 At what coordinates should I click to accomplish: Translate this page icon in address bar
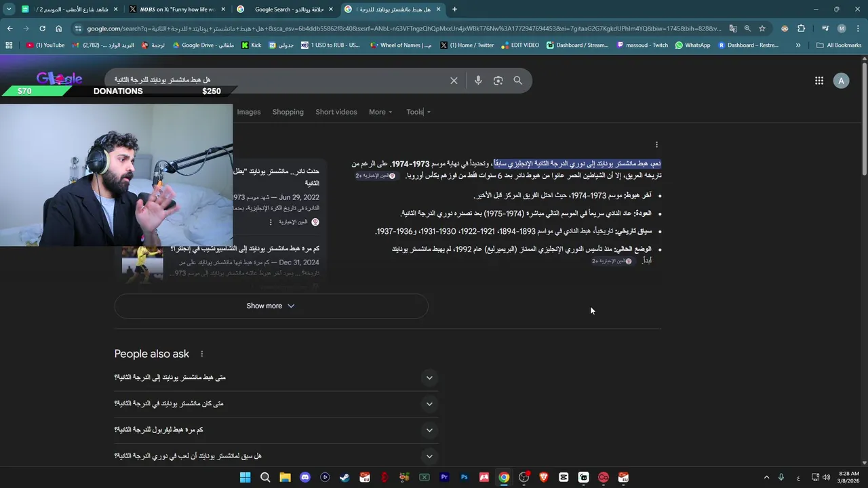tap(733, 28)
